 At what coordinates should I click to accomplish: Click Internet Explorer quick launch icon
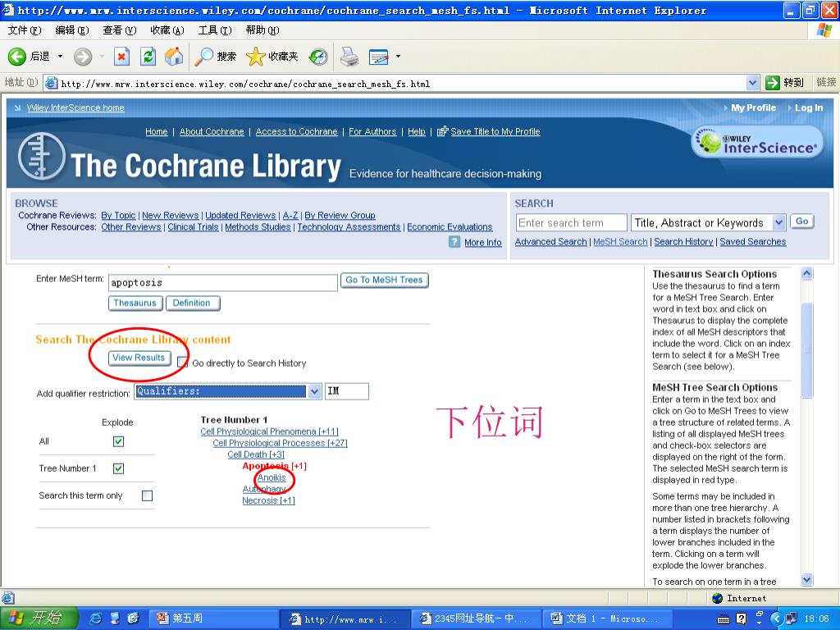pos(95,619)
